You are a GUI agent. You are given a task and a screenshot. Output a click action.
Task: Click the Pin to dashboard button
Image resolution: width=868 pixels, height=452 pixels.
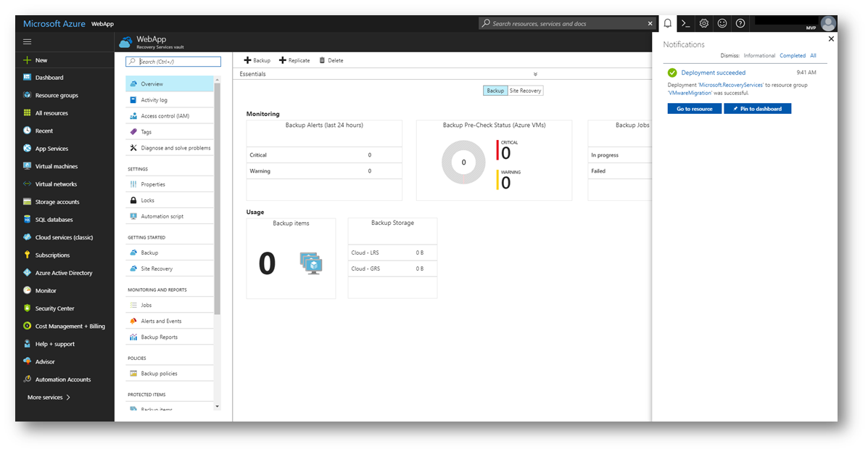(757, 109)
